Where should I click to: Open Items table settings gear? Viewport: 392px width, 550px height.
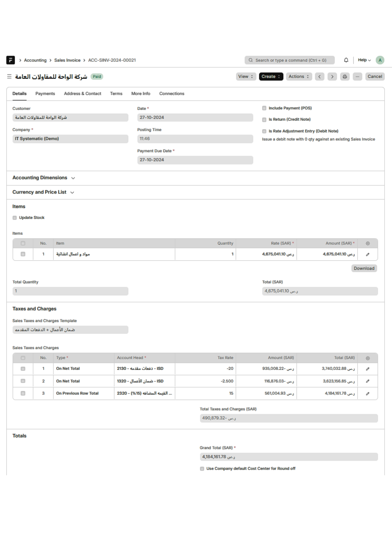coord(367,243)
